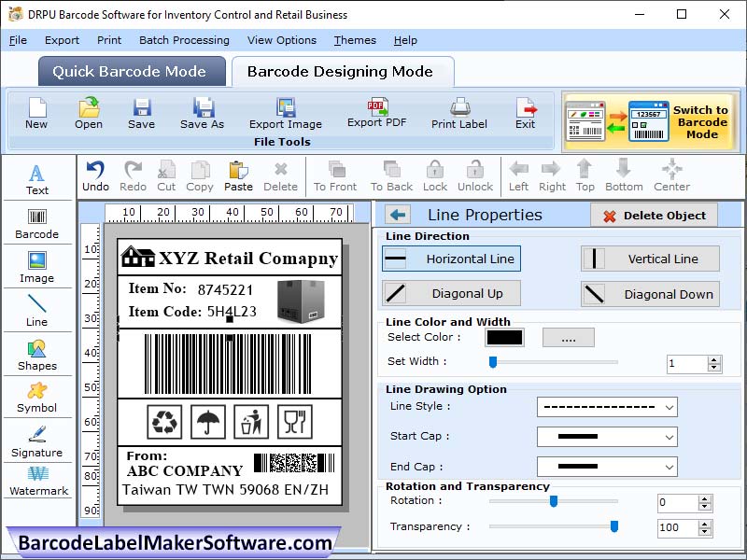Export label to PDF
Image resolution: width=747 pixels, height=560 pixels.
(377, 112)
